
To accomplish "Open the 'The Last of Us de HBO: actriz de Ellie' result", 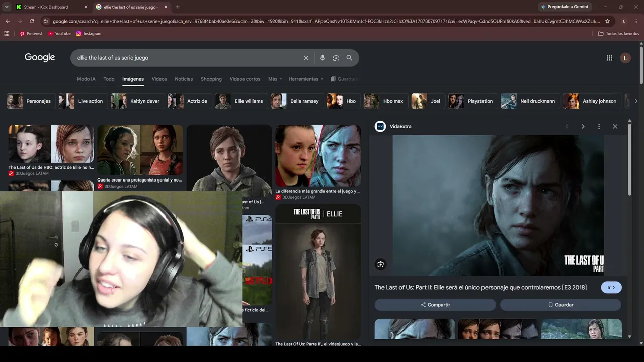I will click(x=51, y=150).
